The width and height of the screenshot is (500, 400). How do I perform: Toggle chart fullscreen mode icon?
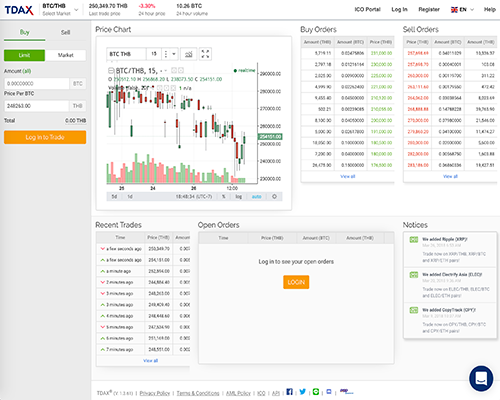[205, 54]
